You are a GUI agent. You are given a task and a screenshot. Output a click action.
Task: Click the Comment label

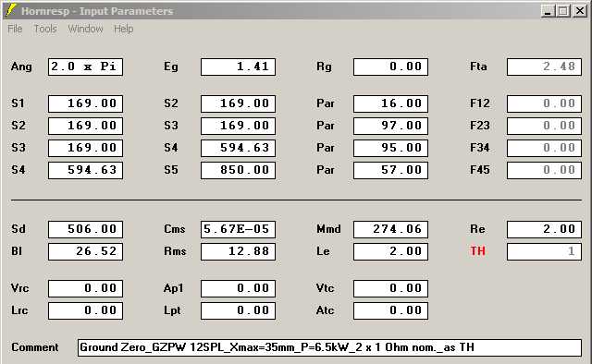[35, 347]
